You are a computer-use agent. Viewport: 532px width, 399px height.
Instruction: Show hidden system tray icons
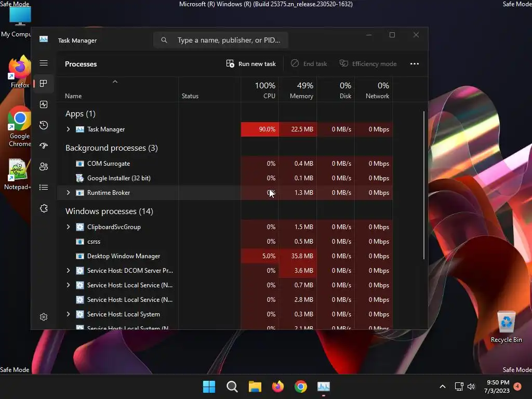pyautogui.click(x=443, y=387)
